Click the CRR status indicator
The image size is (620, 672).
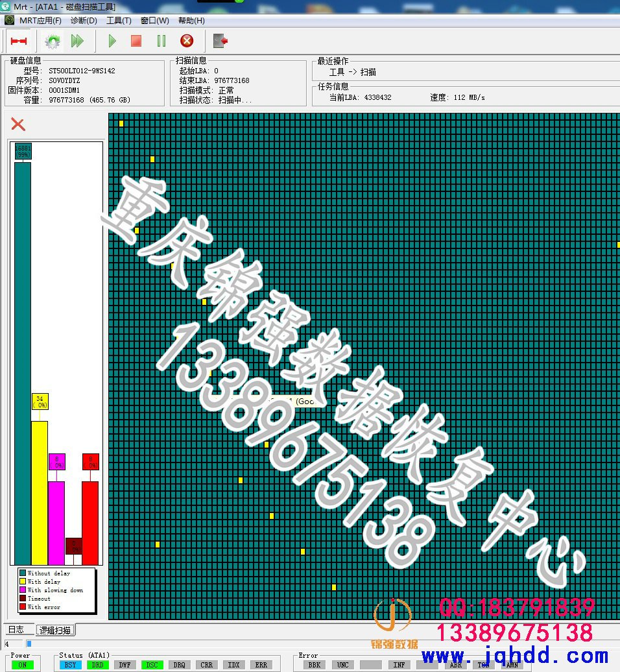[x=206, y=665]
